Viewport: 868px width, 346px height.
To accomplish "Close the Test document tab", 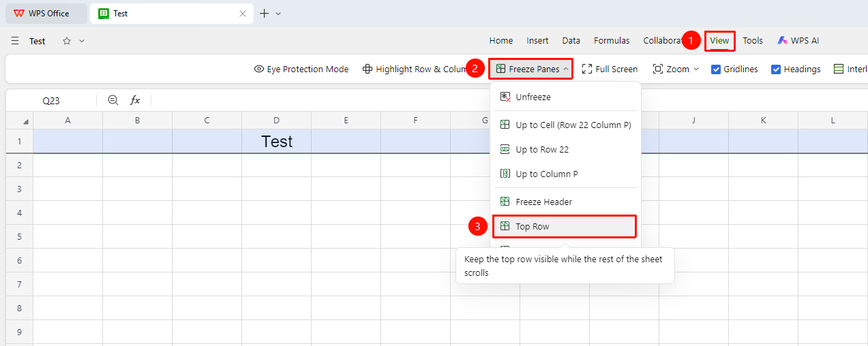I will [x=243, y=14].
